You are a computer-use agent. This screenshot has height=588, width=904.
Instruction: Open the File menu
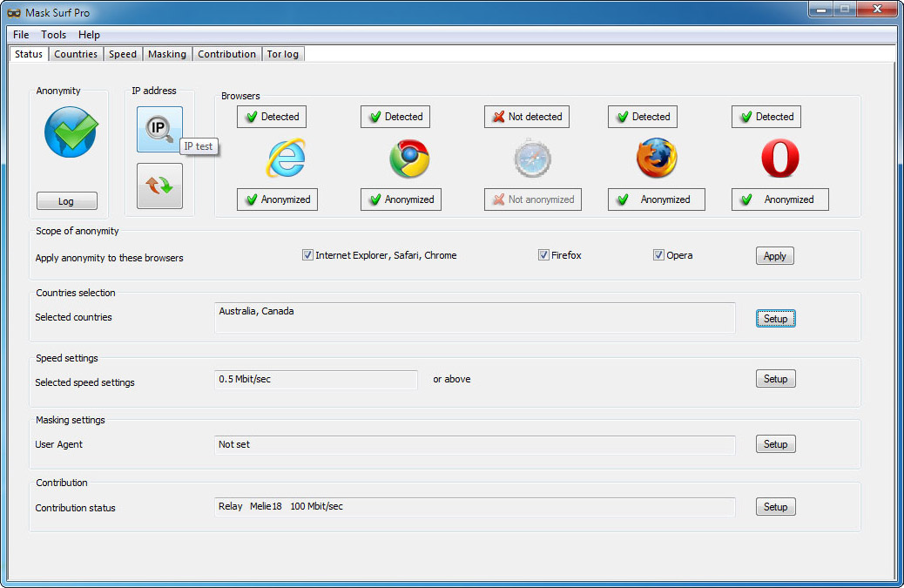pyautogui.click(x=21, y=35)
